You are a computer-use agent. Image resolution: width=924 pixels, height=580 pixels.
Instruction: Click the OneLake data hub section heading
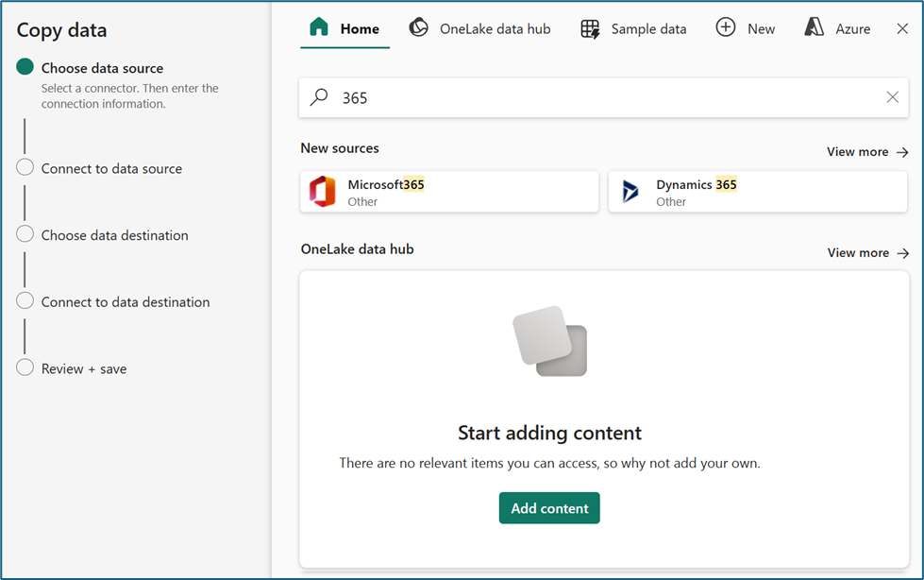point(357,249)
